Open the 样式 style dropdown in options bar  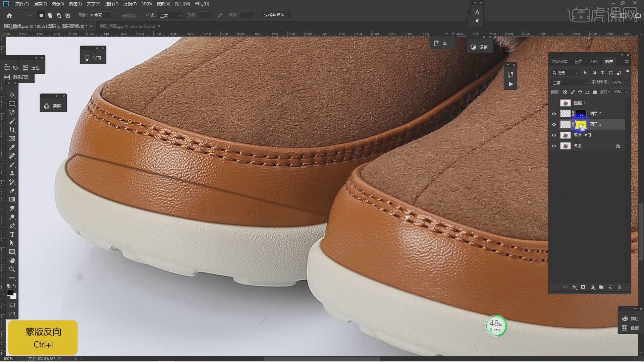point(170,15)
